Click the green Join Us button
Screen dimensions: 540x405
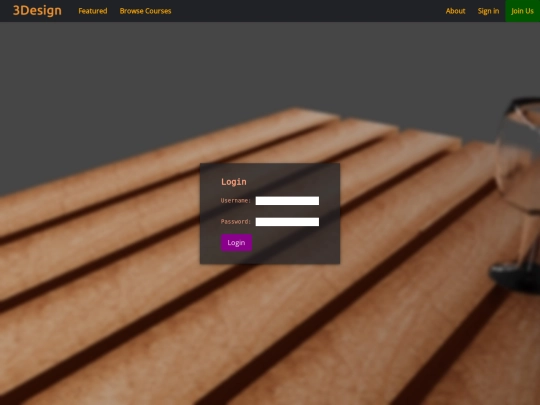coord(522,11)
